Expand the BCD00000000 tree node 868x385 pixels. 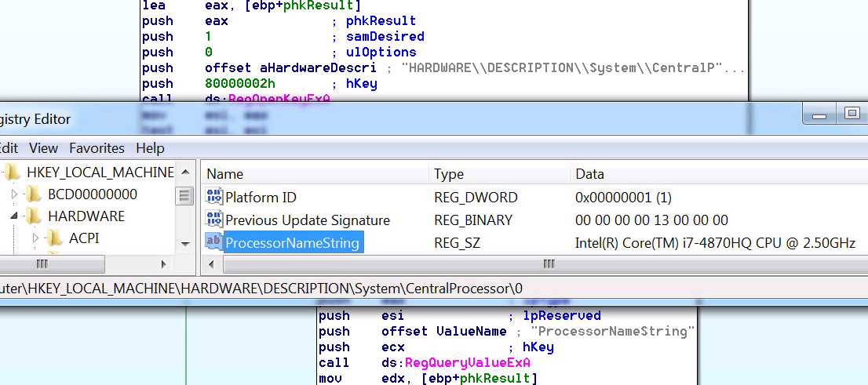tap(14, 194)
